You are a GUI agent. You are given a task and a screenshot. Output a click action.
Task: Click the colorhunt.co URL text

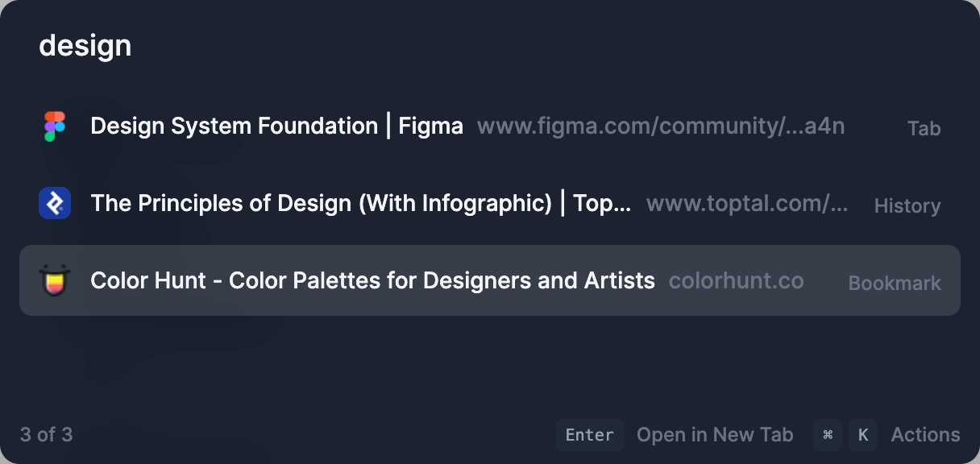[x=736, y=281]
